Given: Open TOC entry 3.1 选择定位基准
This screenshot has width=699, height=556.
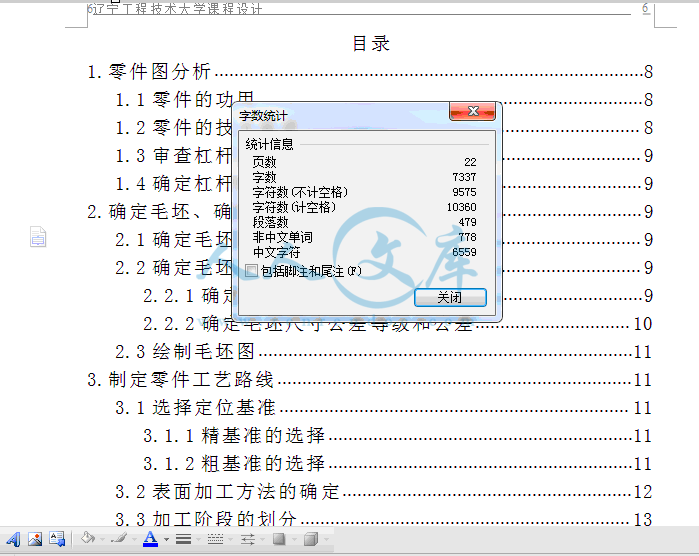Looking at the screenshot, I should 383,408.
